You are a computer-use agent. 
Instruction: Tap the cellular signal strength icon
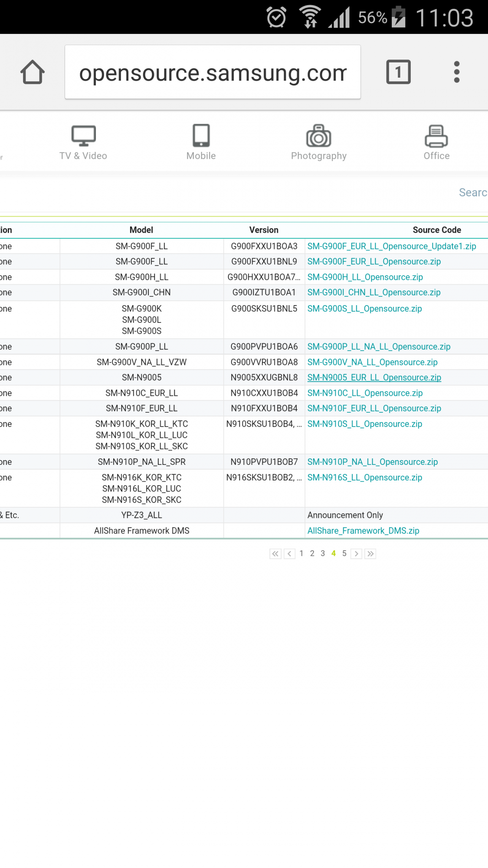[x=339, y=17]
